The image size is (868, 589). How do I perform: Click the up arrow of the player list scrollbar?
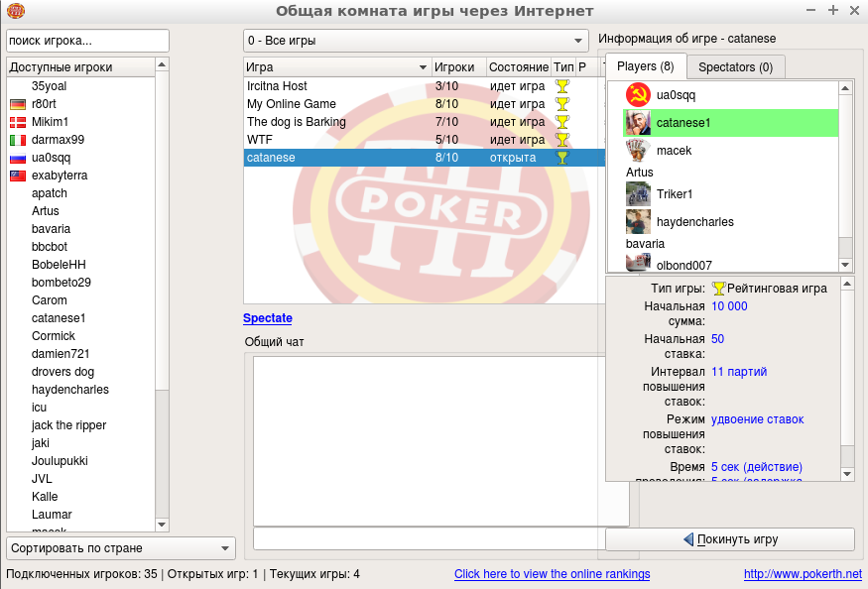point(162,64)
